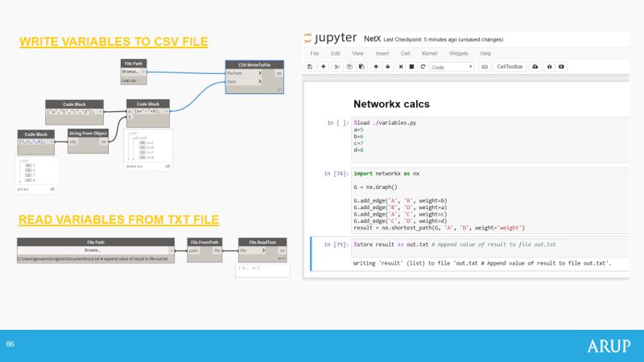Click the READ VARIABLES FROM TXT FILE heading
This screenshot has width=644, height=362.
118,220
